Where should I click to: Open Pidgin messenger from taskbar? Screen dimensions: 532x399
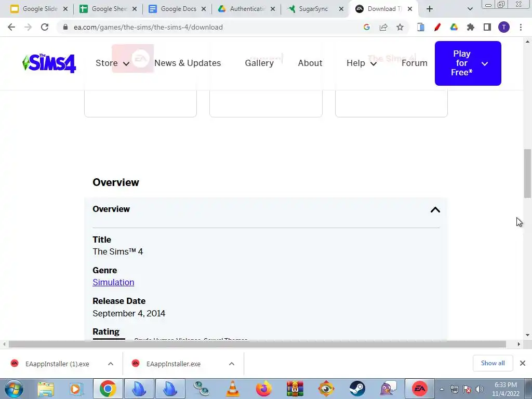point(389,389)
